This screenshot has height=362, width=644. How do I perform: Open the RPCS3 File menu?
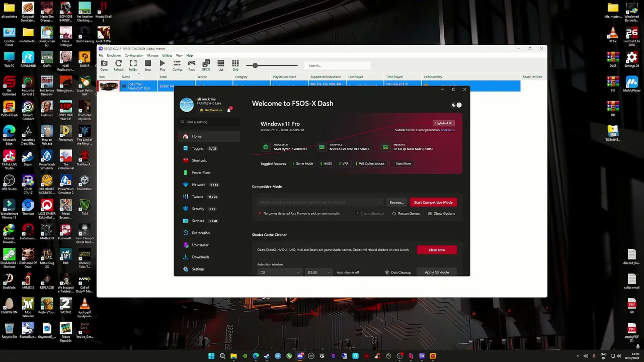click(x=101, y=55)
